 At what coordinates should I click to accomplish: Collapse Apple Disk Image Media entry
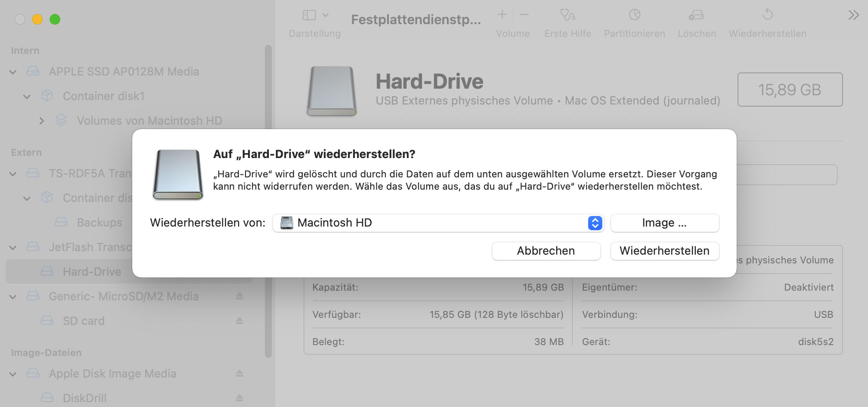pos(13,374)
